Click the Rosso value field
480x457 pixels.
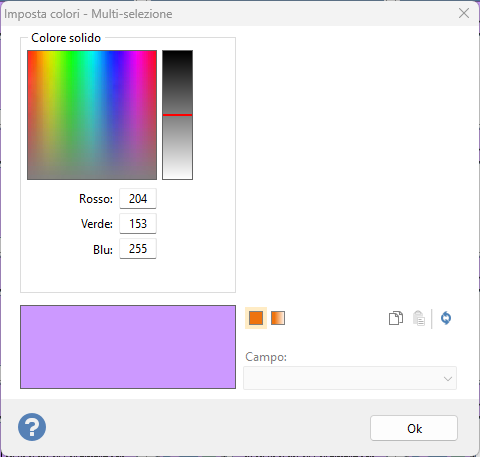pyautogui.click(x=138, y=199)
